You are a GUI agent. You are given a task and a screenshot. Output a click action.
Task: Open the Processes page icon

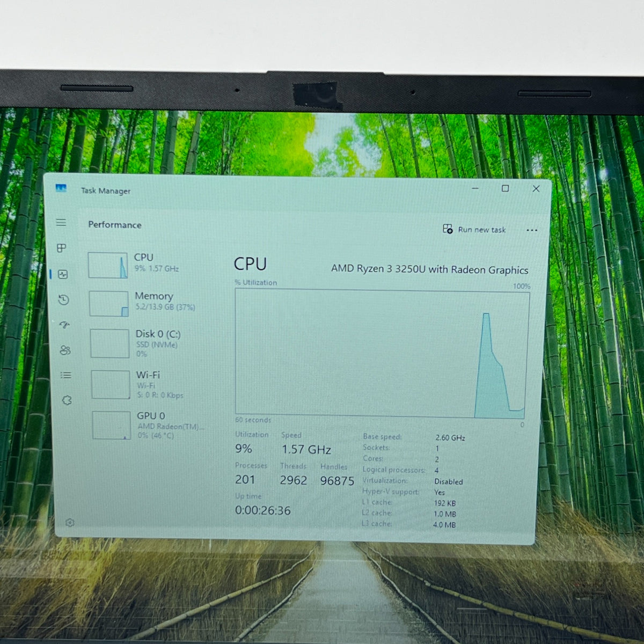(62, 248)
